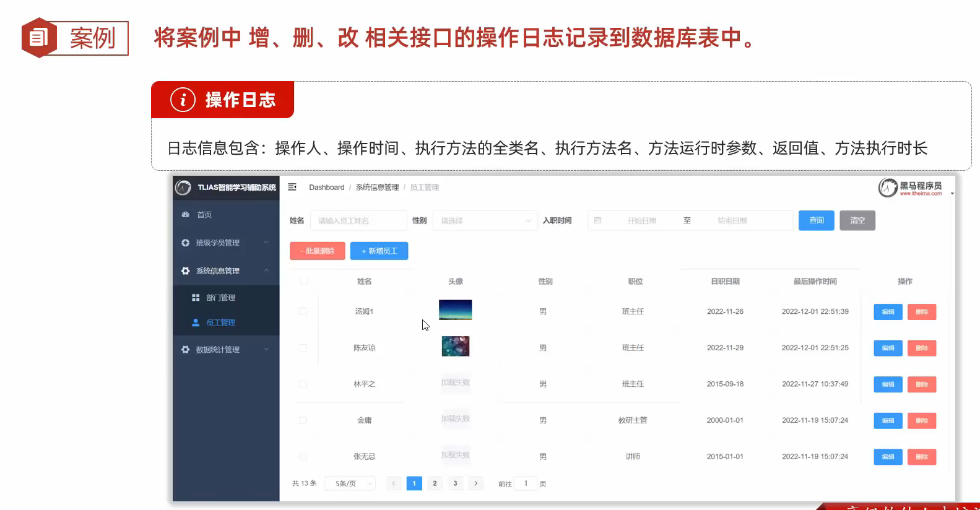The width and height of the screenshot is (980, 510).
Task: Click the 部门管理 grid icon
Action: pos(196,298)
